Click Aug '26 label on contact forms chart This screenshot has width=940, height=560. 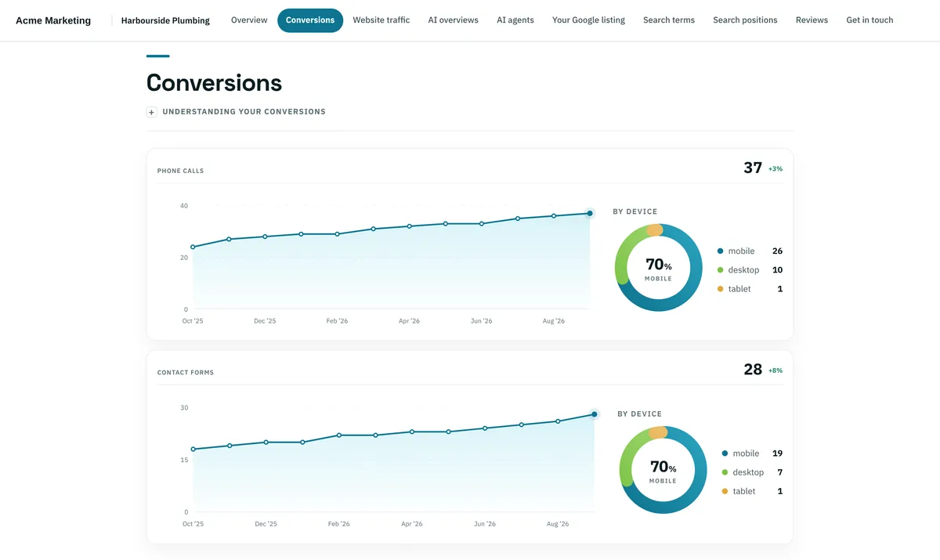point(558,524)
